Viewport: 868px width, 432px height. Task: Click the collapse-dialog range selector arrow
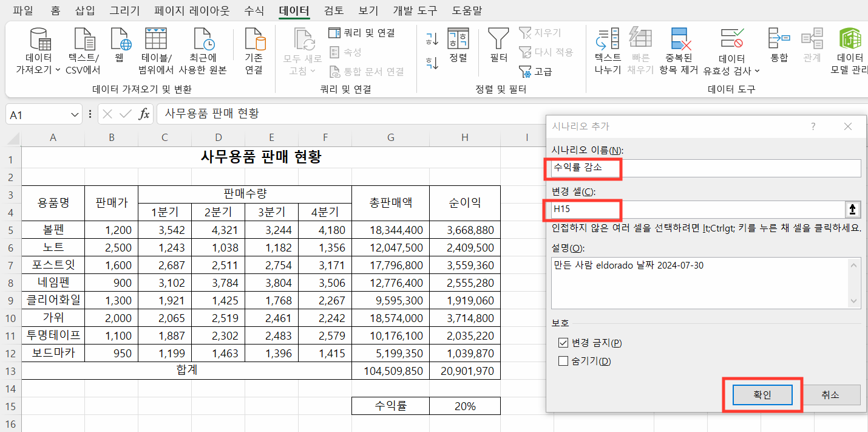[853, 210]
